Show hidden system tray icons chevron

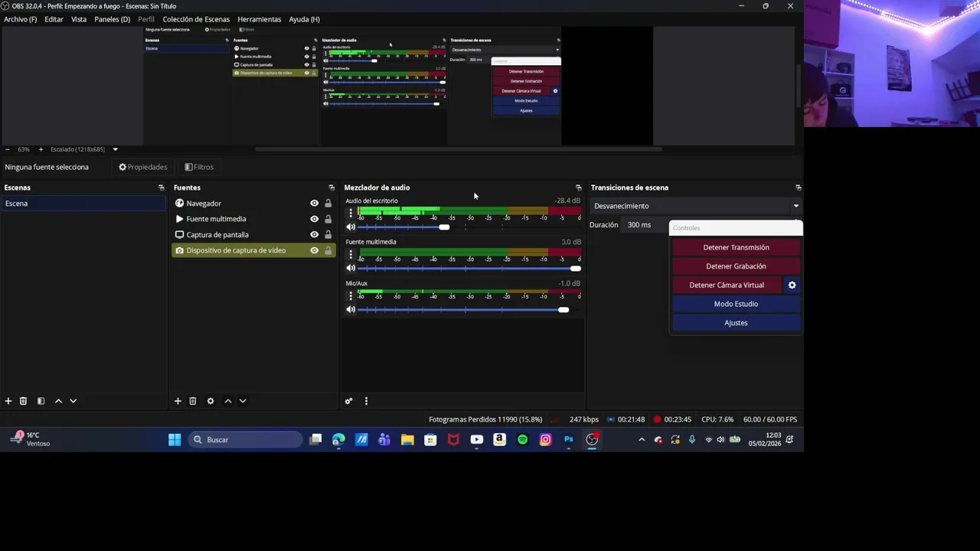pos(642,440)
